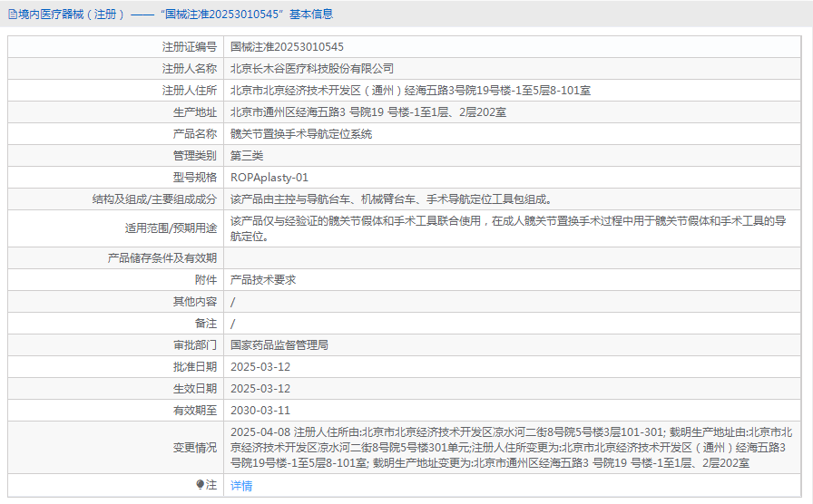Select the approval date 2025-03-12 in 批准日期 row
The width and height of the screenshot is (813, 504).
[260, 367]
